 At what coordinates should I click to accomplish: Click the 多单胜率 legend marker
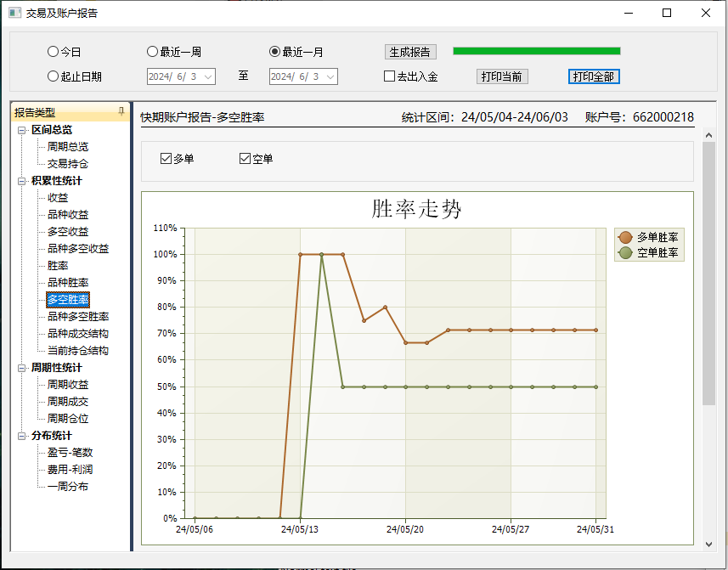(x=625, y=237)
